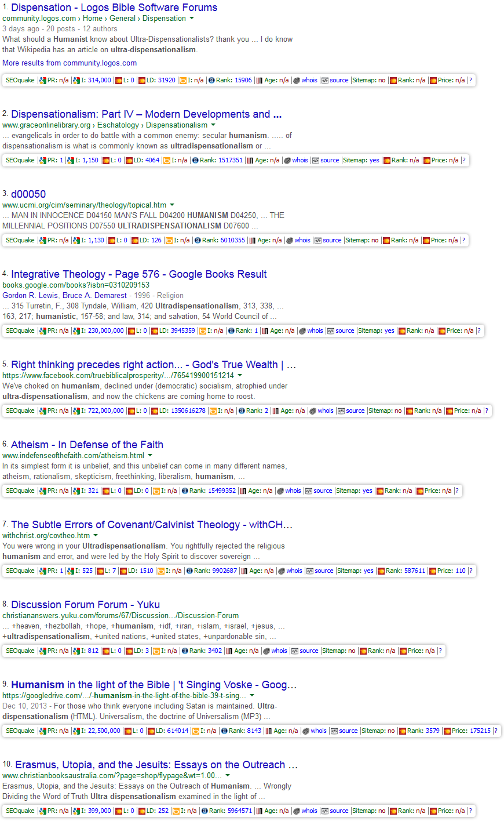Open the green arrow menu beside the facebook.com URL
Viewport: 504px width, 828px height.
240,376
